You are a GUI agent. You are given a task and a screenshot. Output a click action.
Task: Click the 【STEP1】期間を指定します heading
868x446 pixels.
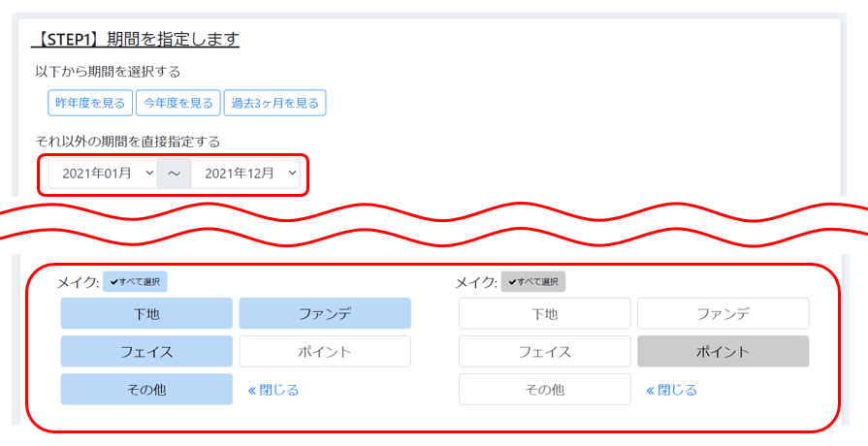(x=135, y=40)
